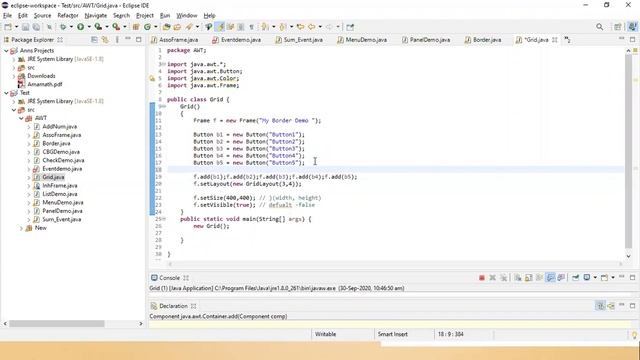Open the Debug configurations dropdown arrow

click(x=71, y=27)
